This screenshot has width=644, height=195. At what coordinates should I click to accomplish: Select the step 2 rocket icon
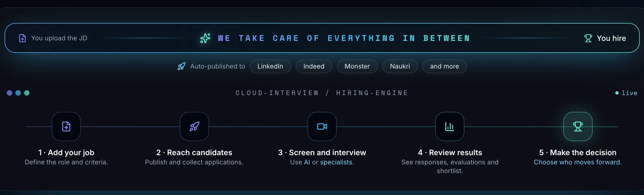194,127
